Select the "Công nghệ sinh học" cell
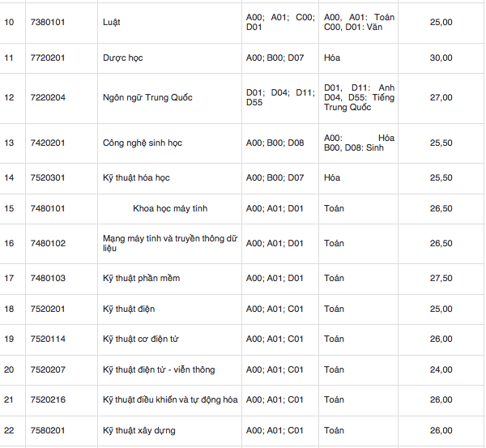This screenshot has height=448, width=486. click(143, 143)
